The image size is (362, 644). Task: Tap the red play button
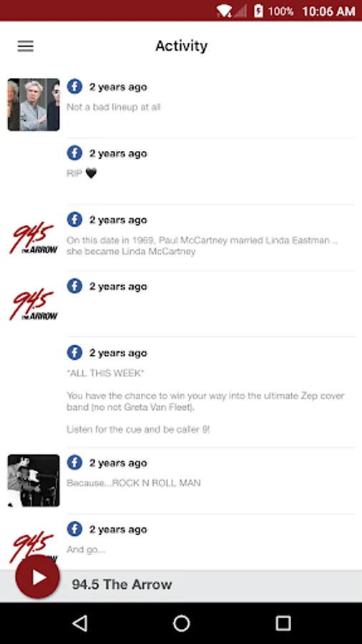37,577
